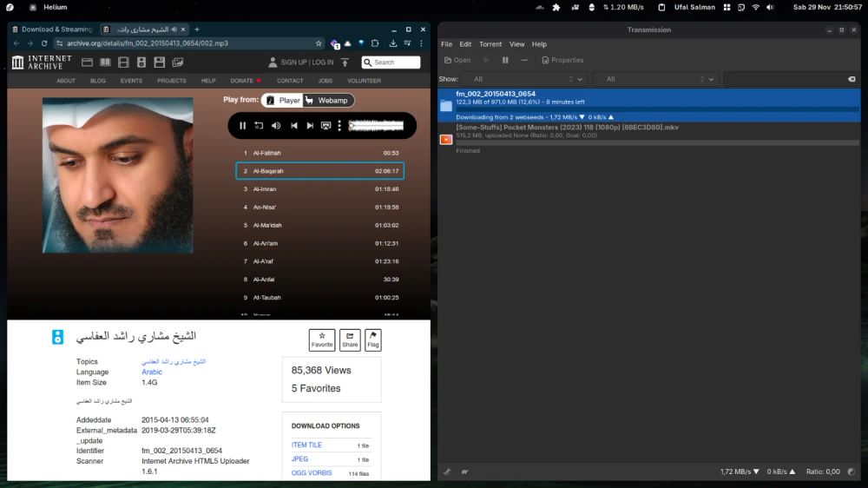Click the Flag button

click(373, 340)
